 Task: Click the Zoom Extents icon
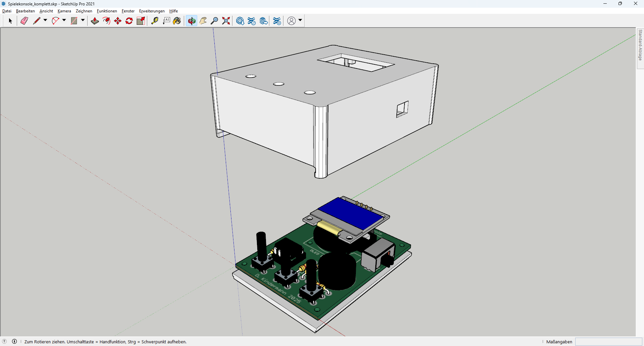pos(226,20)
